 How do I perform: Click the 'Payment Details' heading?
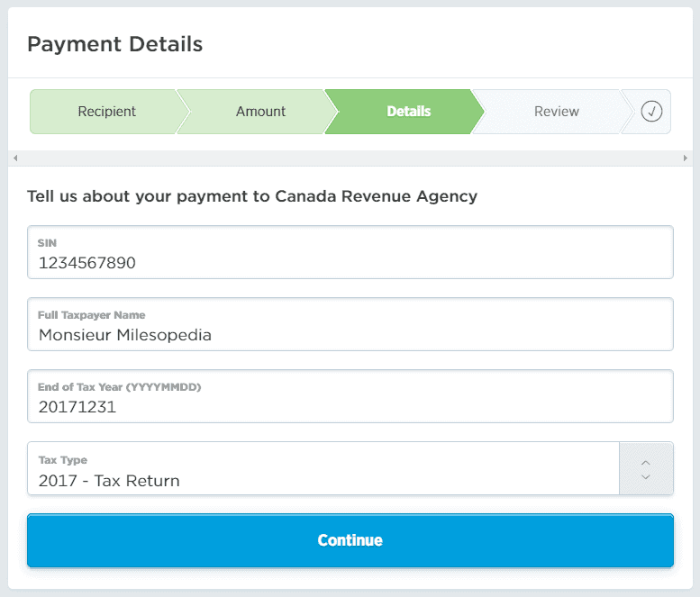point(114,43)
